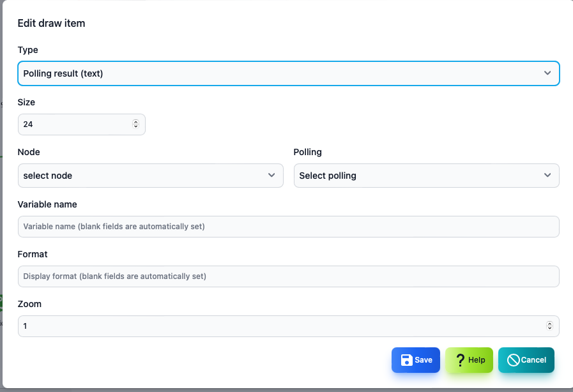Cancel editing the draw item

(526, 360)
